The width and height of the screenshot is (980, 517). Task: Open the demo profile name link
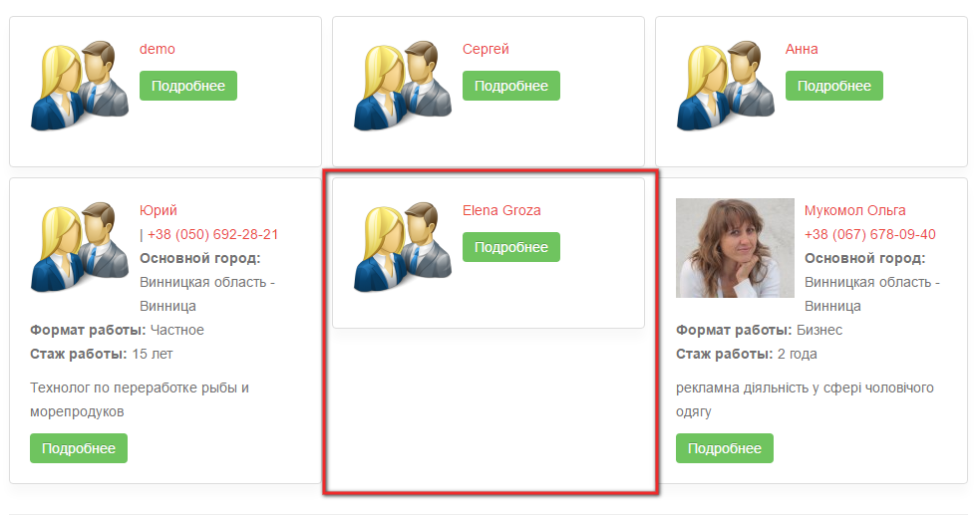[158, 49]
